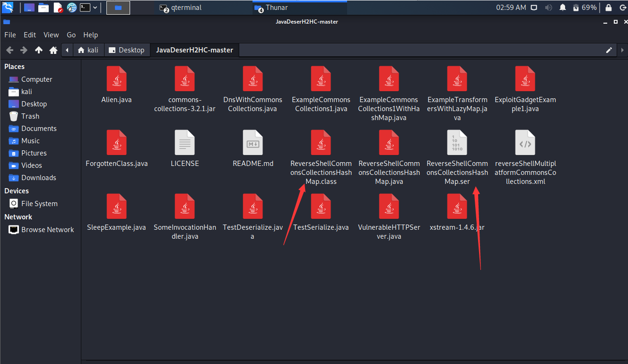
Task: Select VulnerableHTTPServer.java file icon
Action: tap(389, 206)
